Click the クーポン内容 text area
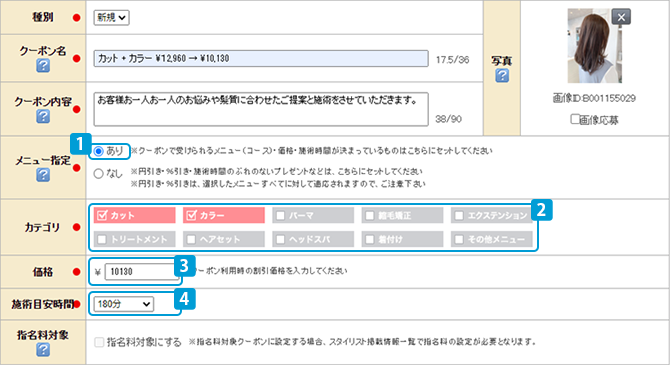This screenshot has height=365, width=670. [261, 109]
